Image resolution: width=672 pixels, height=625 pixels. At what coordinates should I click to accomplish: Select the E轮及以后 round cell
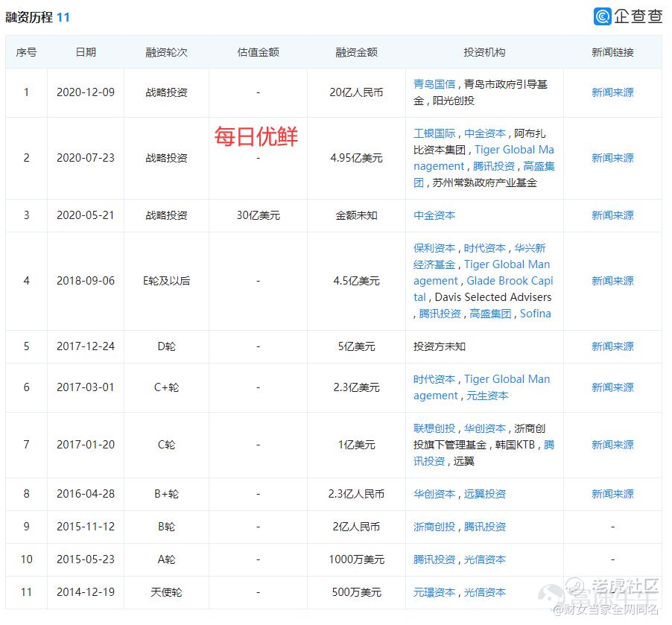tap(166, 281)
